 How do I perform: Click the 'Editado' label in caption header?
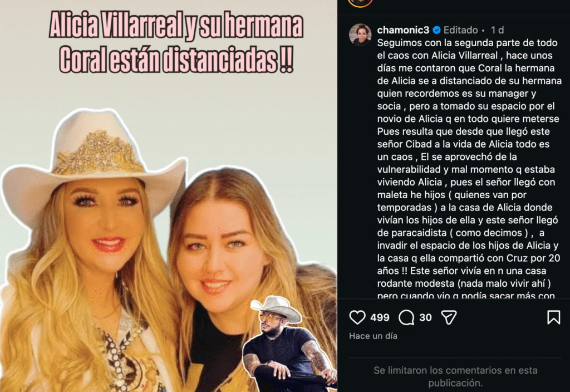click(460, 30)
